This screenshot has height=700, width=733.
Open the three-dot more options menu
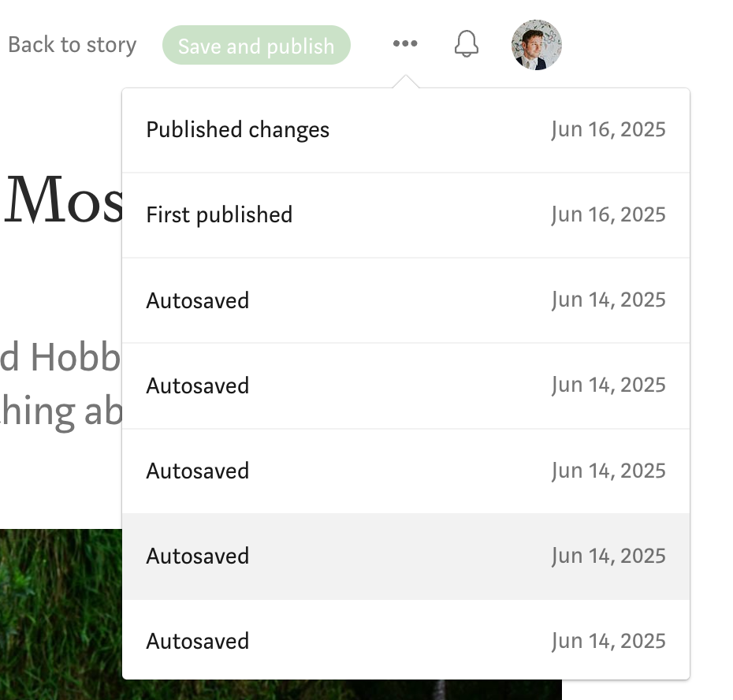coord(405,44)
